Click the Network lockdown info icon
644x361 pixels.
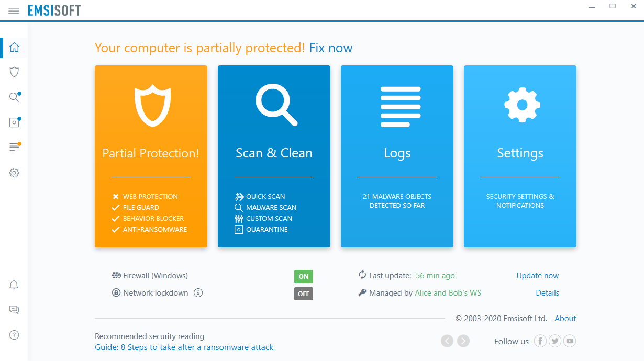click(x=198, y=293)
